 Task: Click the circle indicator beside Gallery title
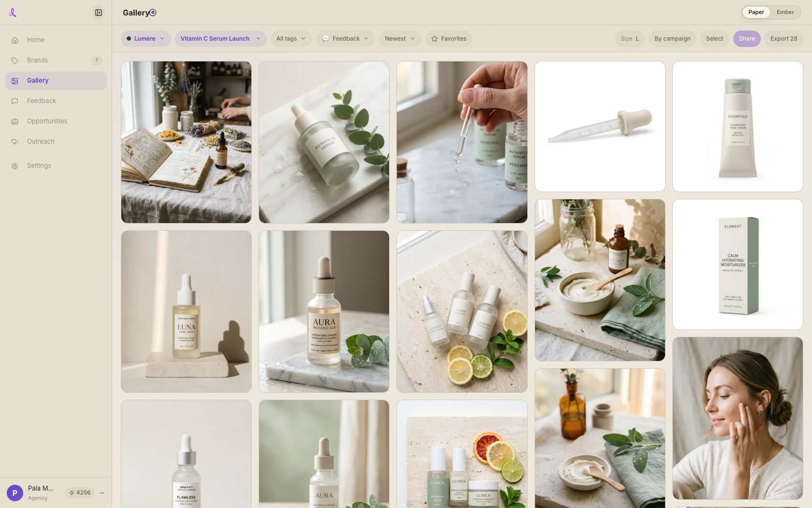153,13
